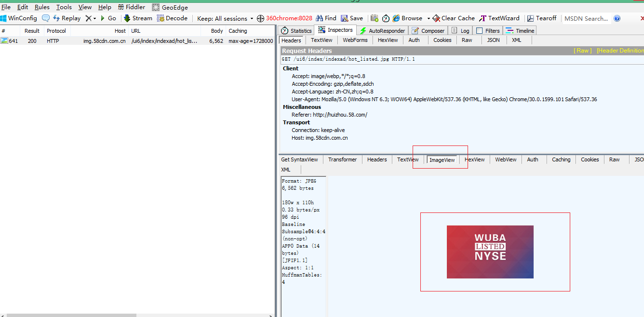Click the Raw link in Request Headers bar

tap(583, 51)
